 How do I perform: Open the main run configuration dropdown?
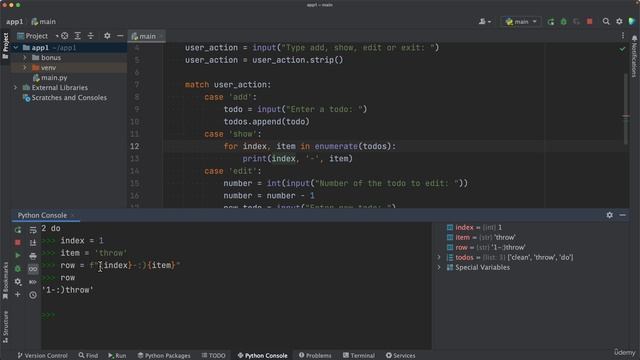pyautogui.click(x=521, y=22)
